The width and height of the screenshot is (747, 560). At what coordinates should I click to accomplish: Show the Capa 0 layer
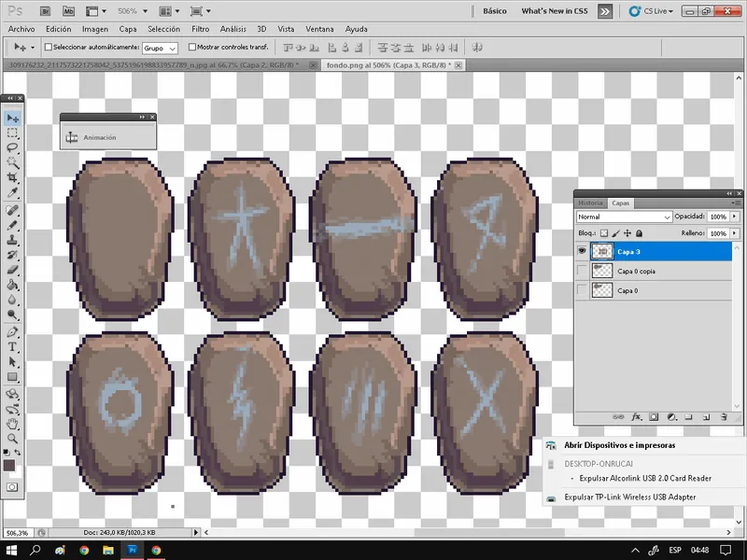(582, 290)
